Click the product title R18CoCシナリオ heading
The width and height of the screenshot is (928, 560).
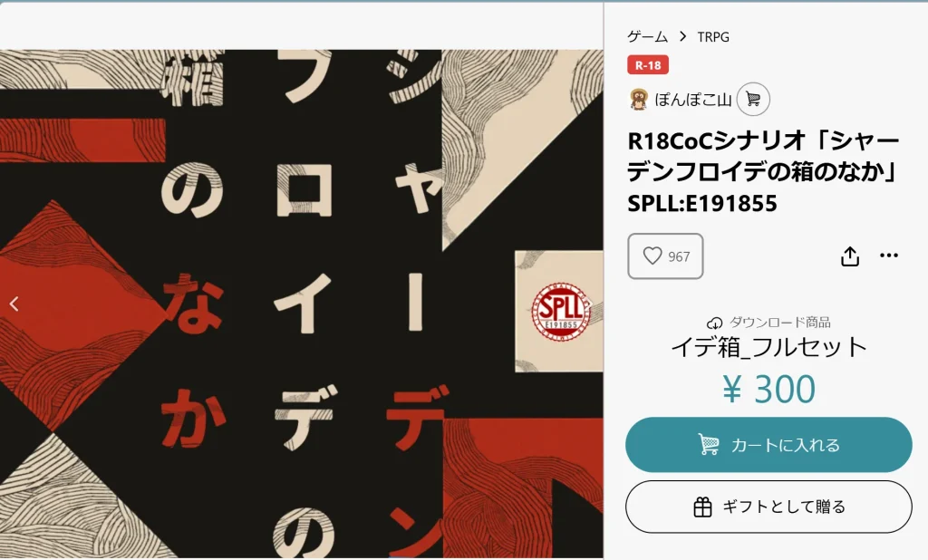(763, 171)
